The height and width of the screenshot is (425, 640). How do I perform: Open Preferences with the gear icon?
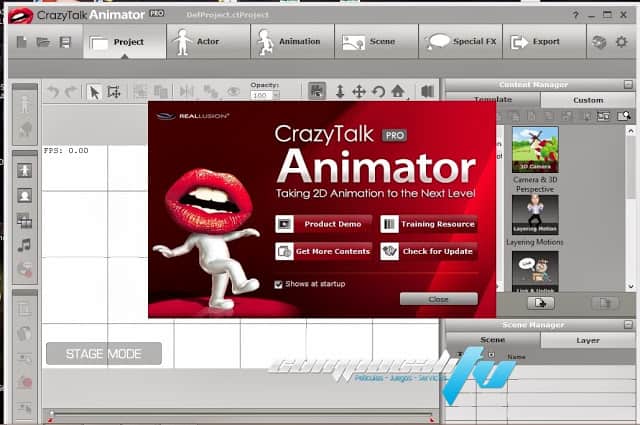[x=622, y=42]
